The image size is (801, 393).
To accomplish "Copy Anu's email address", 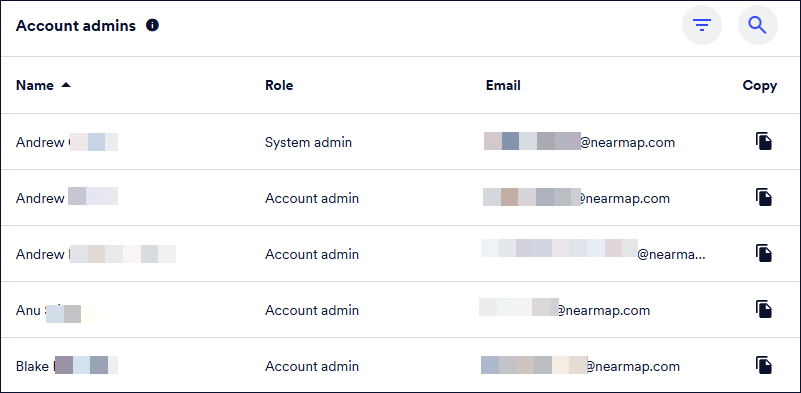I will (x=764, y=309).
